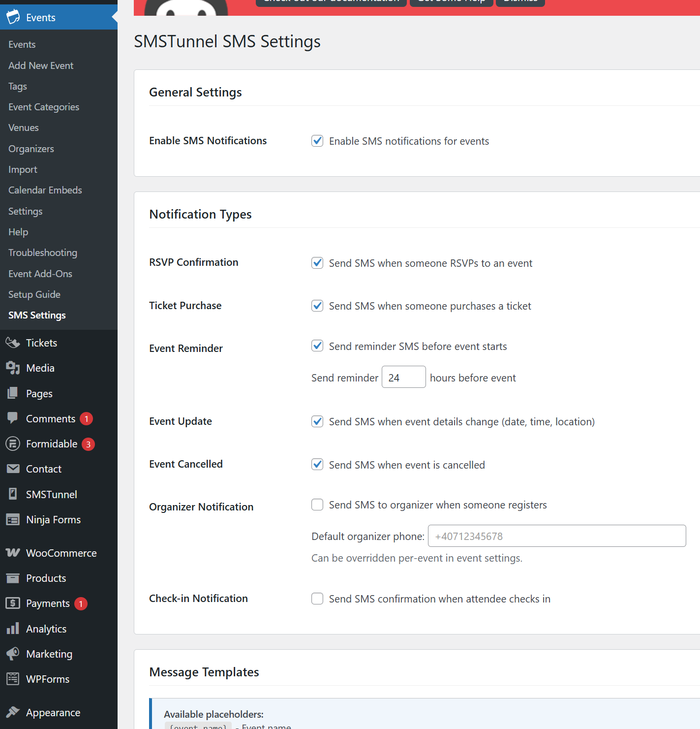Viewport: 700px width, 729px height.
Task: Open Analytics via the bar chart icon
Action: click(13, 629)
